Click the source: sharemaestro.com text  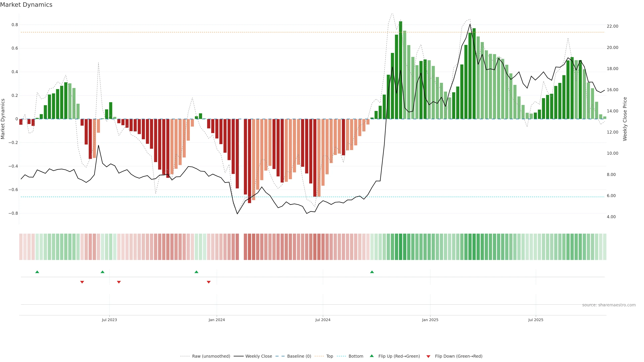pyautogui.click(x=609, y=305)
